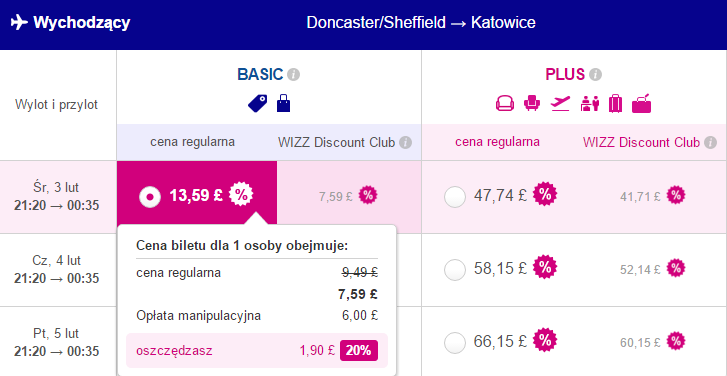This screenshot has width=727, height=376.
Task: Click the small bag icon under BASIC
Action: [x=283, y=103]
